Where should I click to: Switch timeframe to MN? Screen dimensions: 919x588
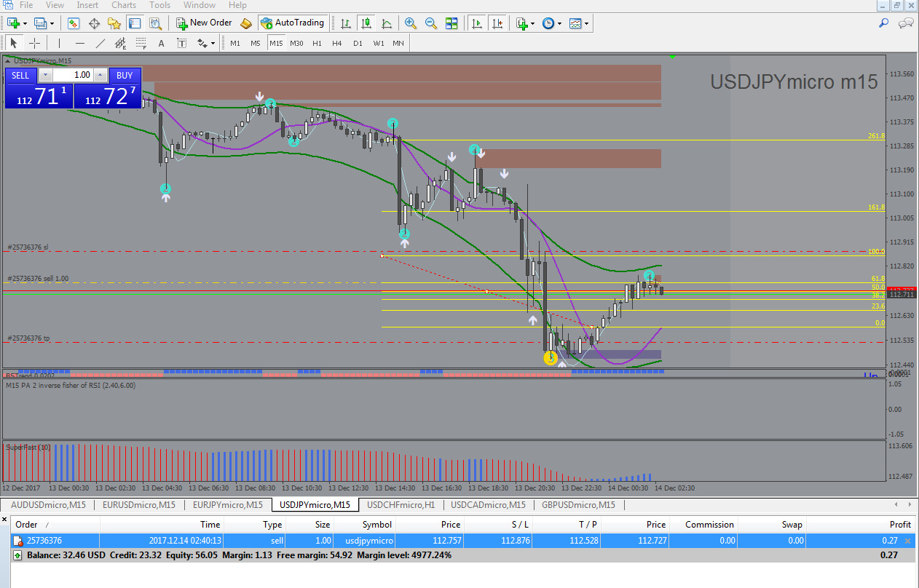[x=398, y=43]
